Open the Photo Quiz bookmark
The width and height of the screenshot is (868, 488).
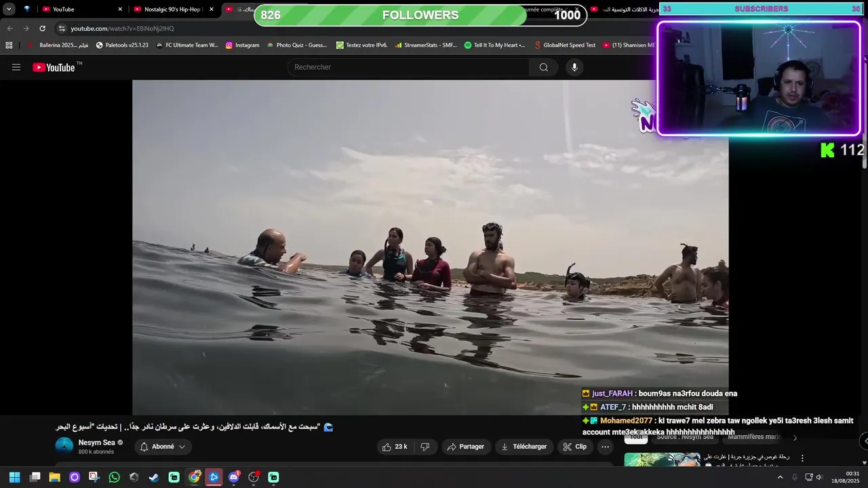297,45
